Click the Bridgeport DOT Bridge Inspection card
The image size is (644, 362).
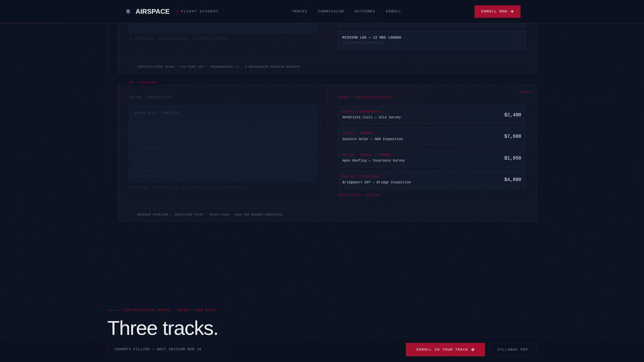432,179
